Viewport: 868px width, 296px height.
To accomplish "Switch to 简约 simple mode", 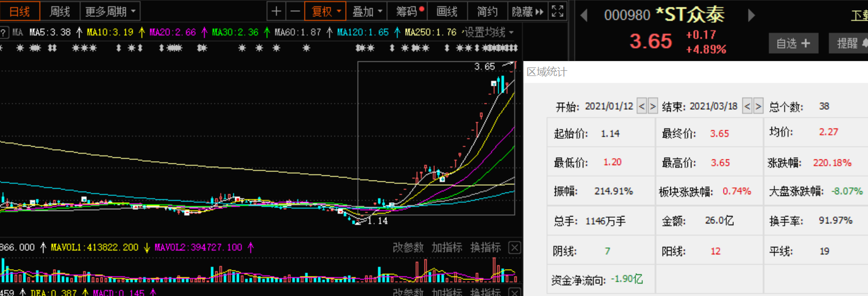I will tap(487, 11).
